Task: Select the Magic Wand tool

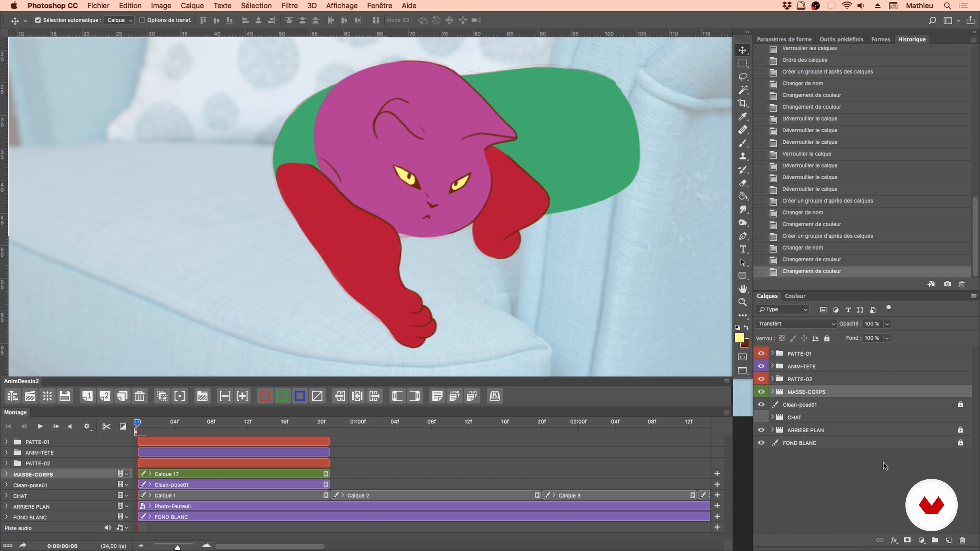Action: 743,90
